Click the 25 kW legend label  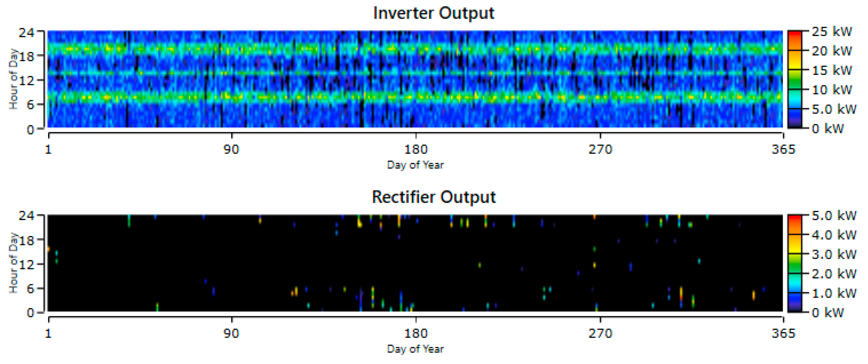click(832, 32)
